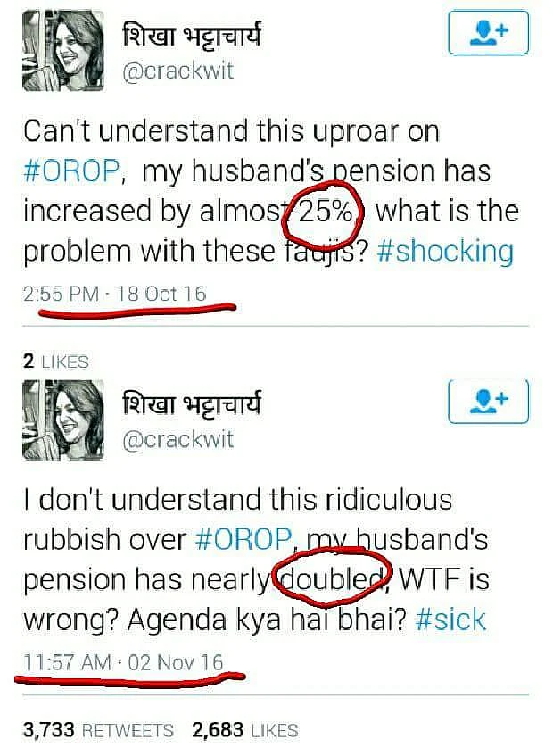Open #OROP hashtag in the first tweet
This screenshot has height=756, width=553.
point(70,171)
